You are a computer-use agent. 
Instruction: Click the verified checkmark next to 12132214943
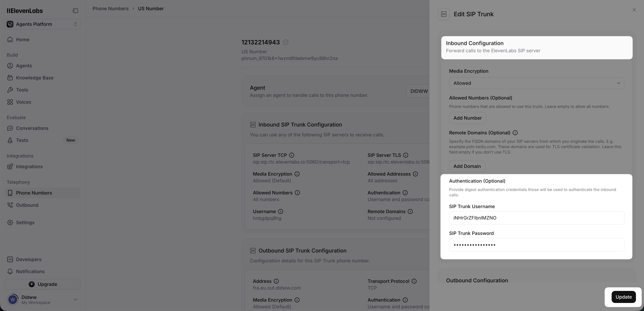285,42
